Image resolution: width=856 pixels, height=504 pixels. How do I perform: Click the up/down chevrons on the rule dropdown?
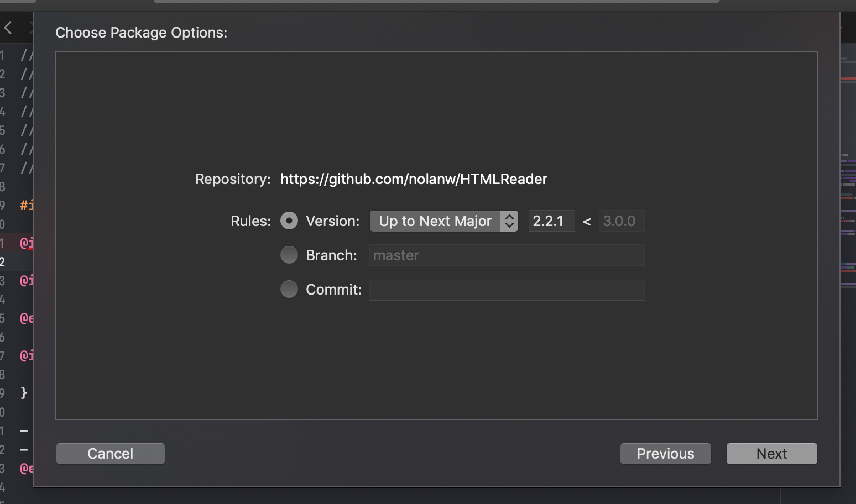tap(509, 221)
